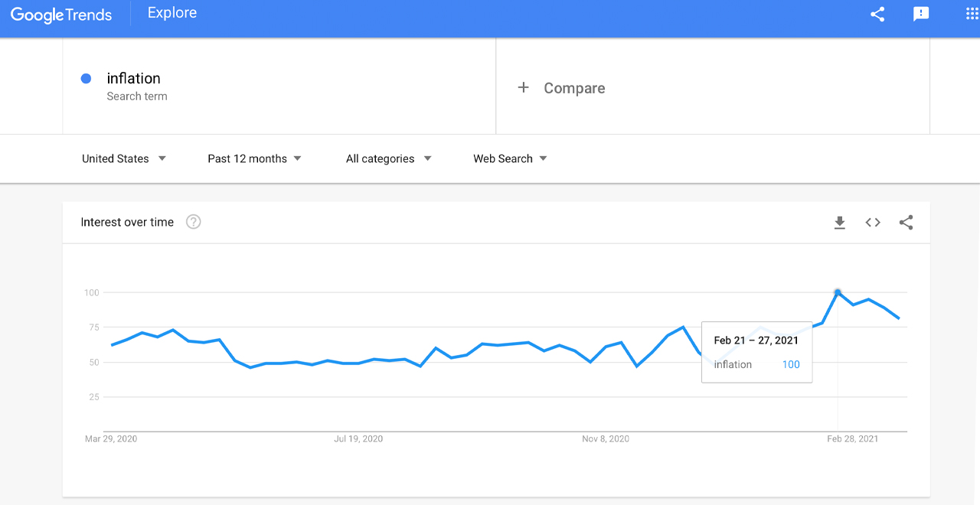
Task: Click the blue inflation color dot
Action: (x=86, y=78)
